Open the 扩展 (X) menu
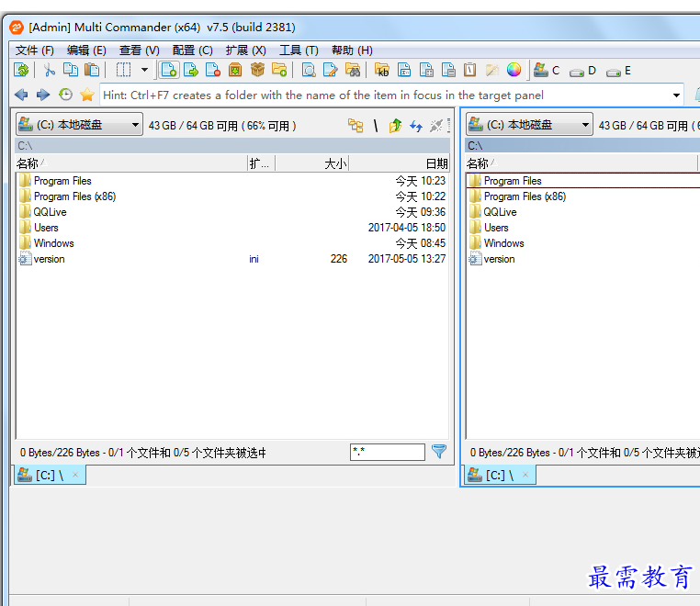Screen dimensions: 700x606 tap(245, 50)
